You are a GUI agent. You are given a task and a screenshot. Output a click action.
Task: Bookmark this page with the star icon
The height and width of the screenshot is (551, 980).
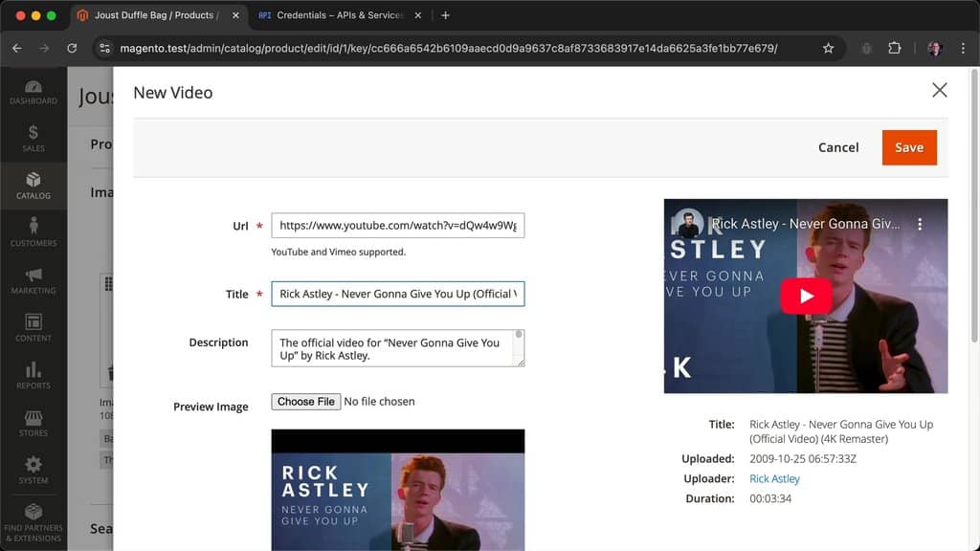click(x=828, y=48)
